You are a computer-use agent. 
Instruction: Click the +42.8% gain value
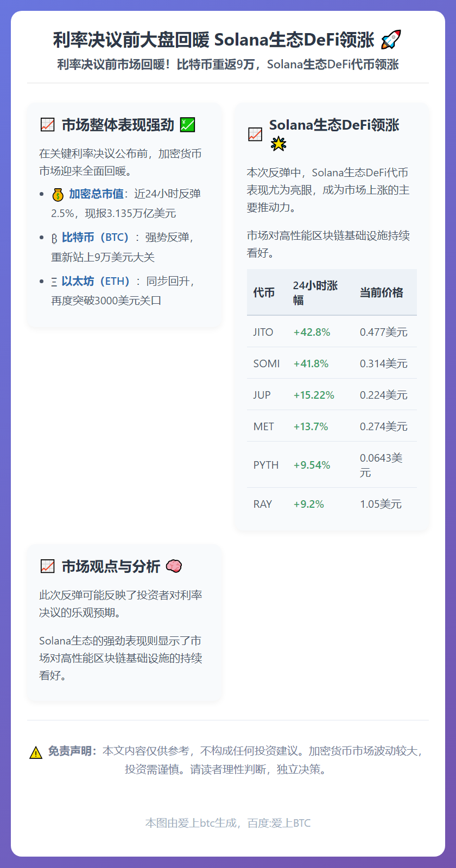(312, 332)
